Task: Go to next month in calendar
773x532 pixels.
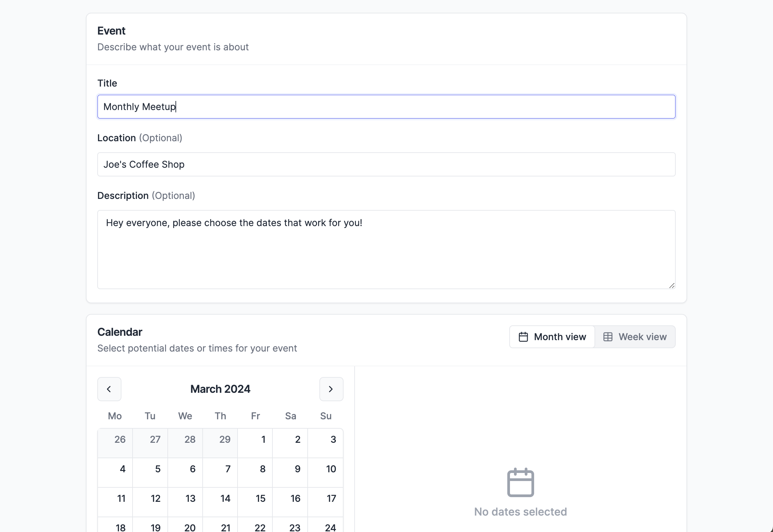Action: pos(331,389)
